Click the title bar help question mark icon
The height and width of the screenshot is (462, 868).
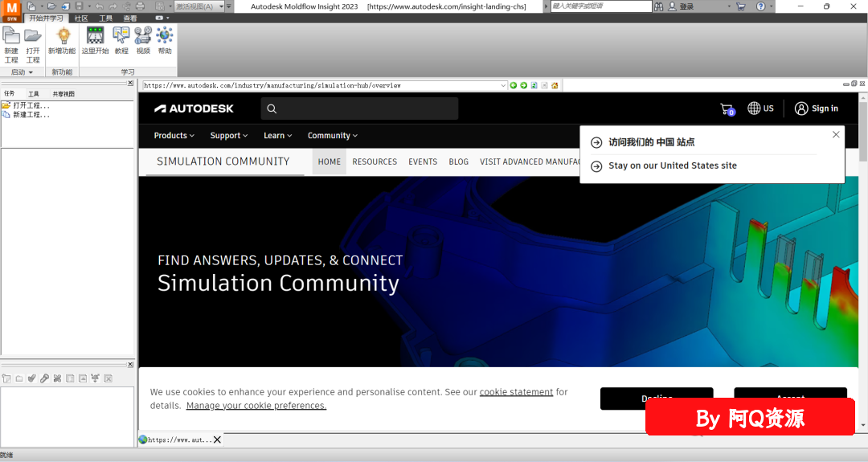[x=761, y=6]
